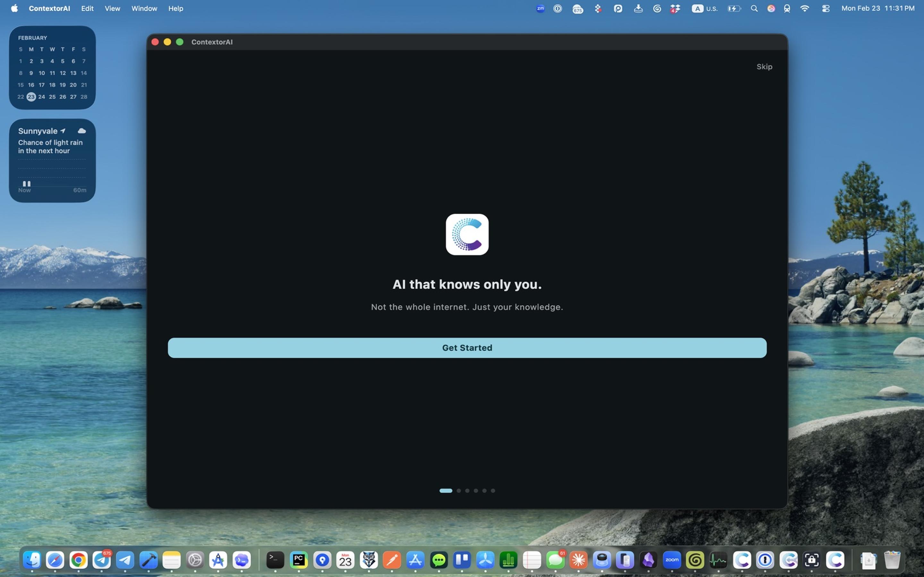Screen dimensions: 924x577
Task: Click the Spotlight search icon
Action: [x=754, y=8]
